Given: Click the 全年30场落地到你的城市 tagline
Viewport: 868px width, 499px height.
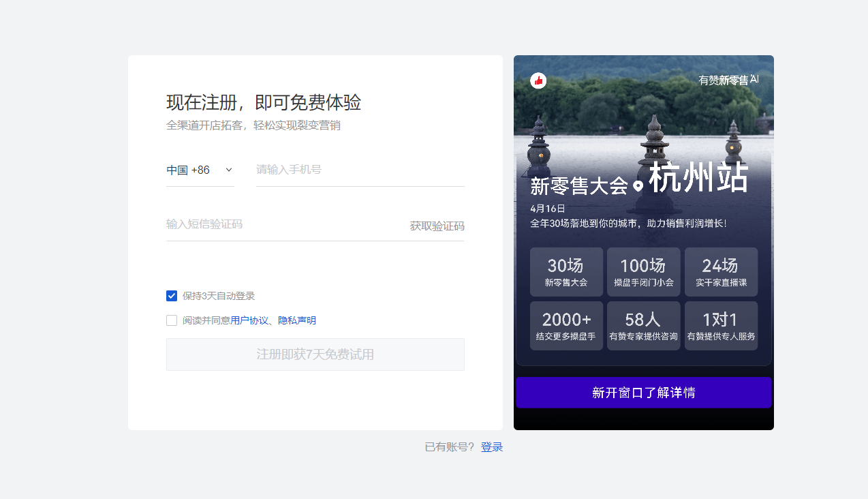Looking at the screenshot, I should click(628, 223).
